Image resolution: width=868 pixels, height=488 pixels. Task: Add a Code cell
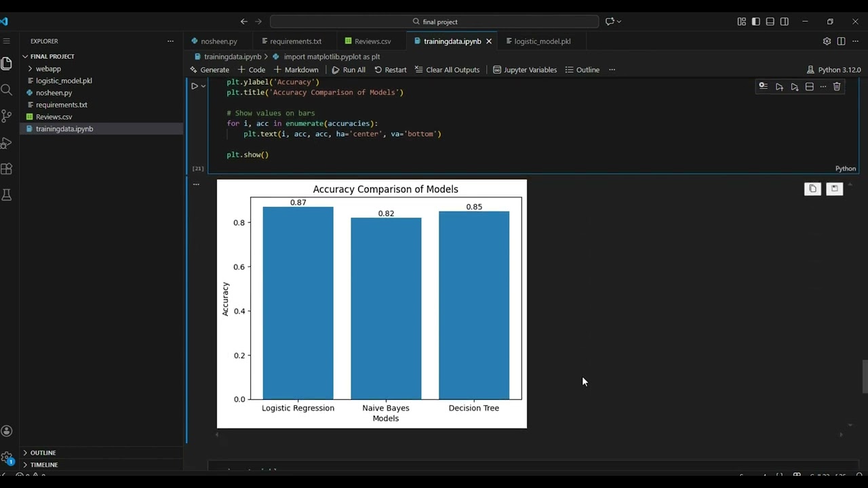pyautogui.click(x=252, y=70)
